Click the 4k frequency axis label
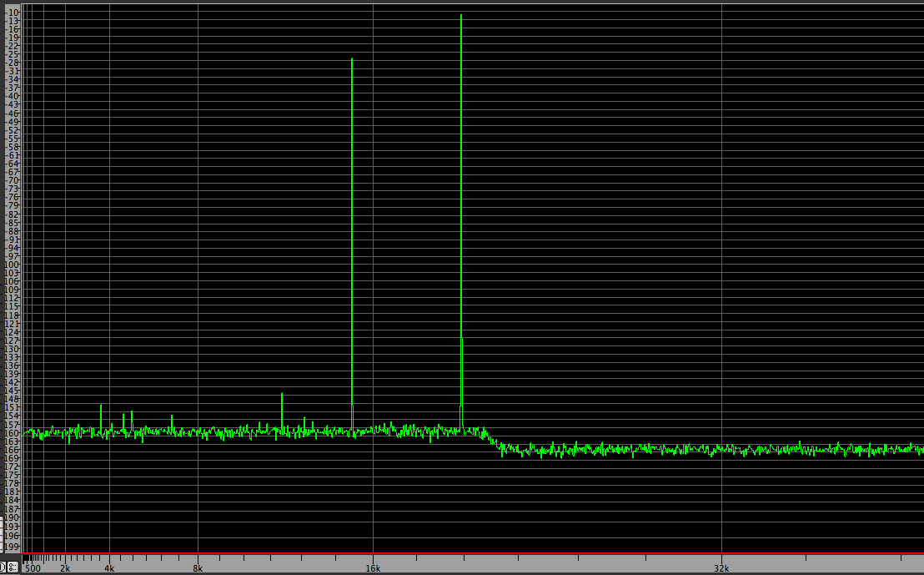Image resolution: width=924 pixels, height=575 pixels. [x=109, y=568]
